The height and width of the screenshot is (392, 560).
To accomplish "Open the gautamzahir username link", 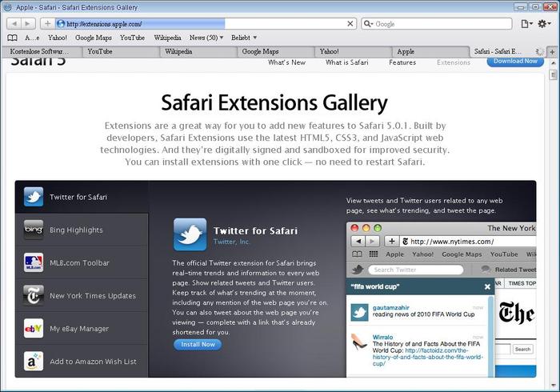I will click(390, 307).
